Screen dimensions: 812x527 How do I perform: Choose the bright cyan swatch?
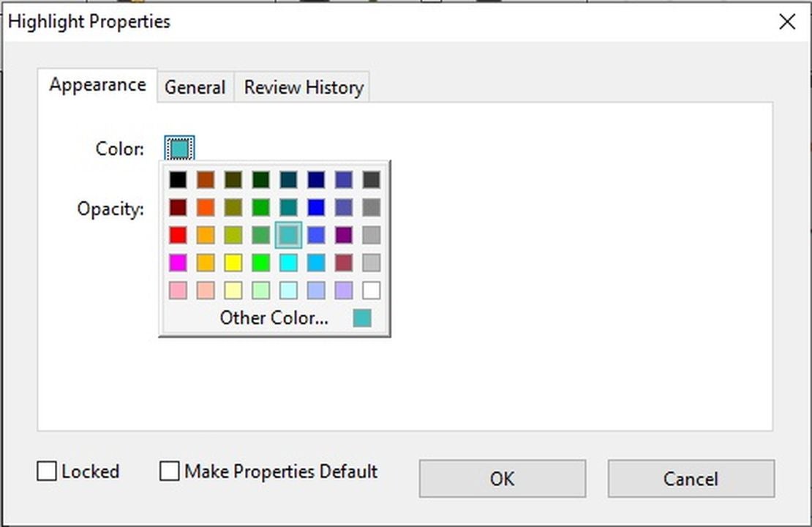(x=288, y=263)
